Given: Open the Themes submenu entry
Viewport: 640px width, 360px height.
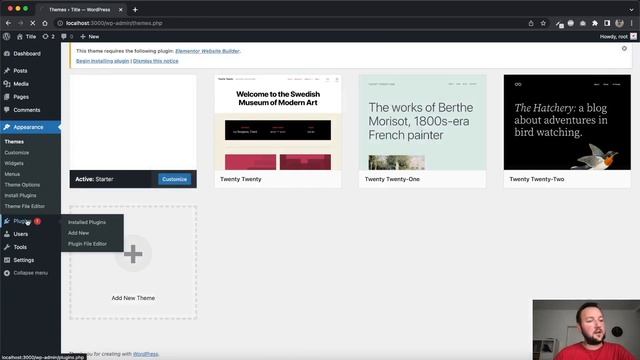Looking at the screenshot, I should pos(14,142).
